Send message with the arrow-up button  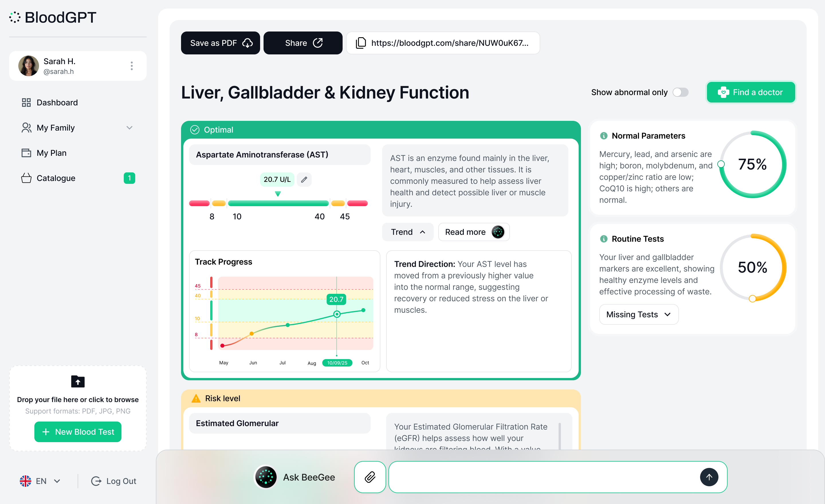click(709, 477)
